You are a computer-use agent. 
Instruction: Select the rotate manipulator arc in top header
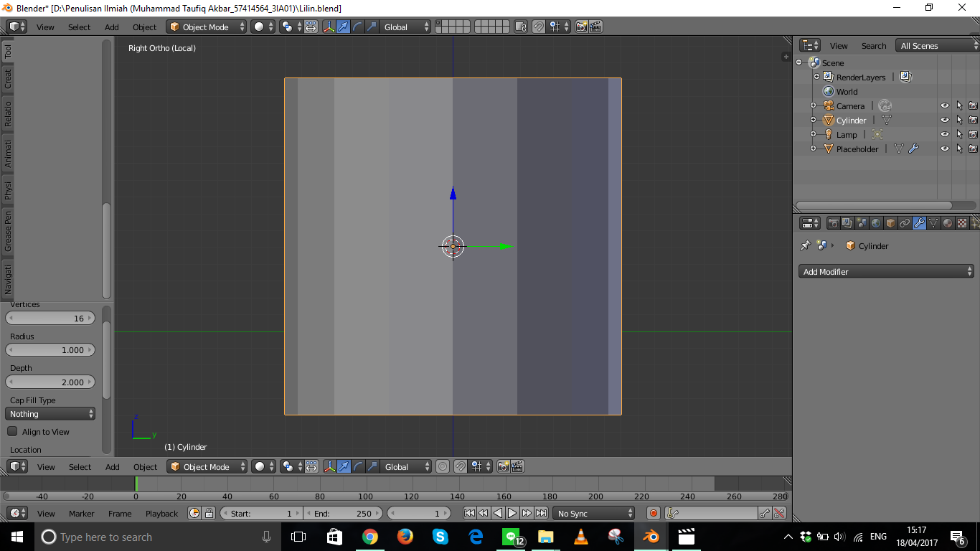pos(357,27)
